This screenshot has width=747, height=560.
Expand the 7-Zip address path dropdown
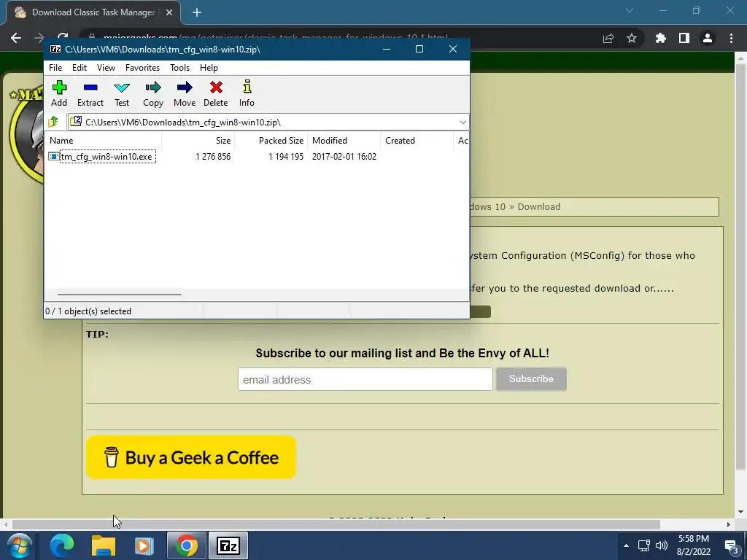tap(462, 122)
